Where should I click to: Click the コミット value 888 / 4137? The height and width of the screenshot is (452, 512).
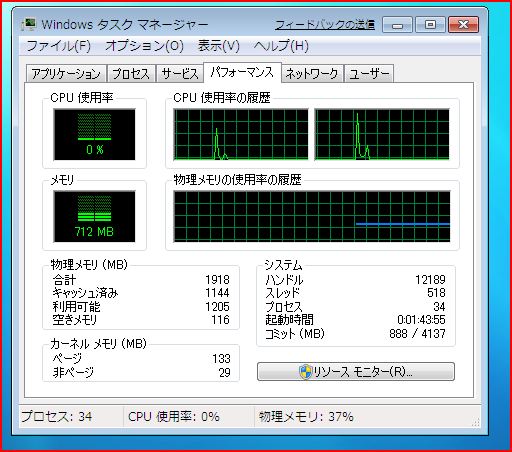click(417, 333)
